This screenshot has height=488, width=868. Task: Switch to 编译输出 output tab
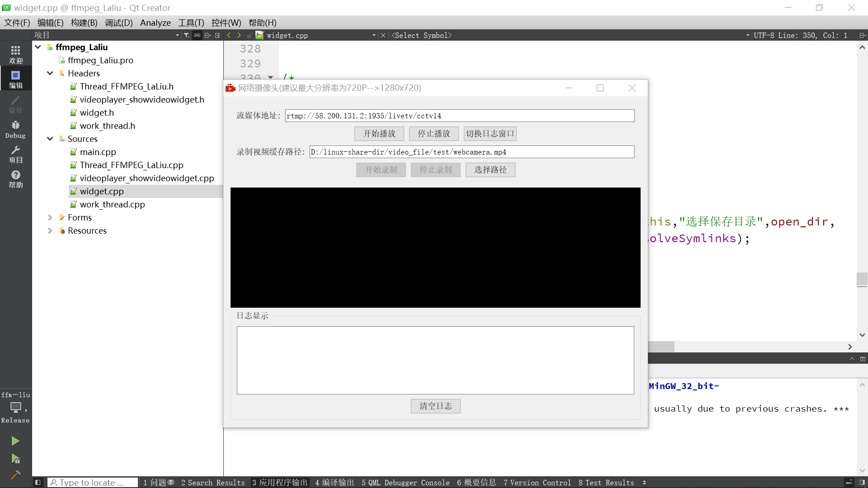335,483
